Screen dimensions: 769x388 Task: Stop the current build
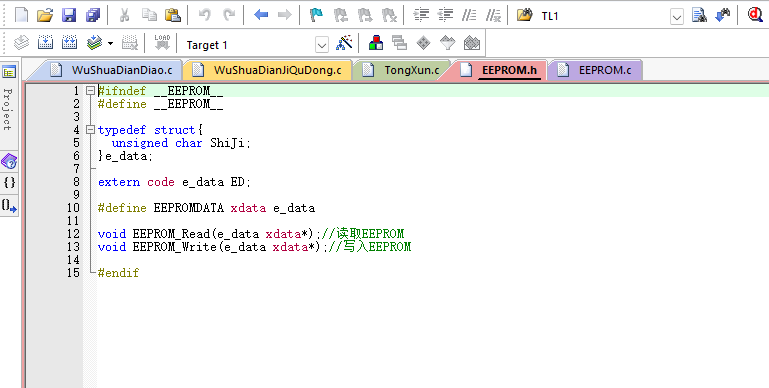[129, 43]
